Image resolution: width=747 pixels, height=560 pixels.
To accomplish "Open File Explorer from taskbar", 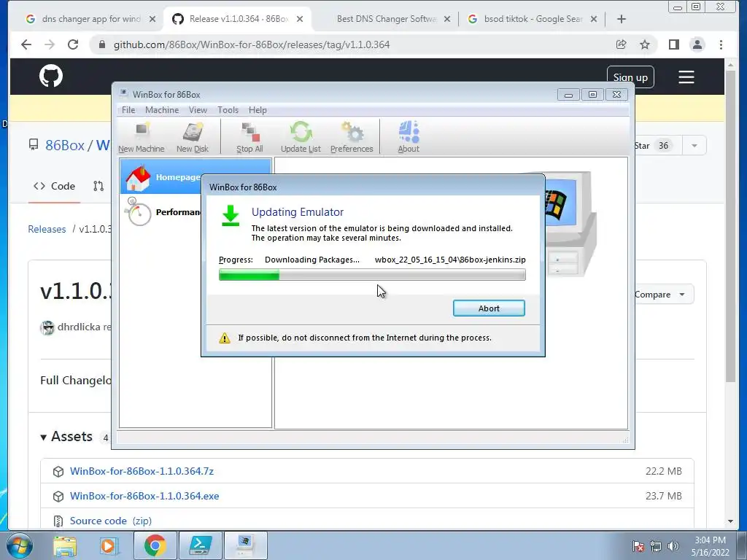I will (65, 545).
